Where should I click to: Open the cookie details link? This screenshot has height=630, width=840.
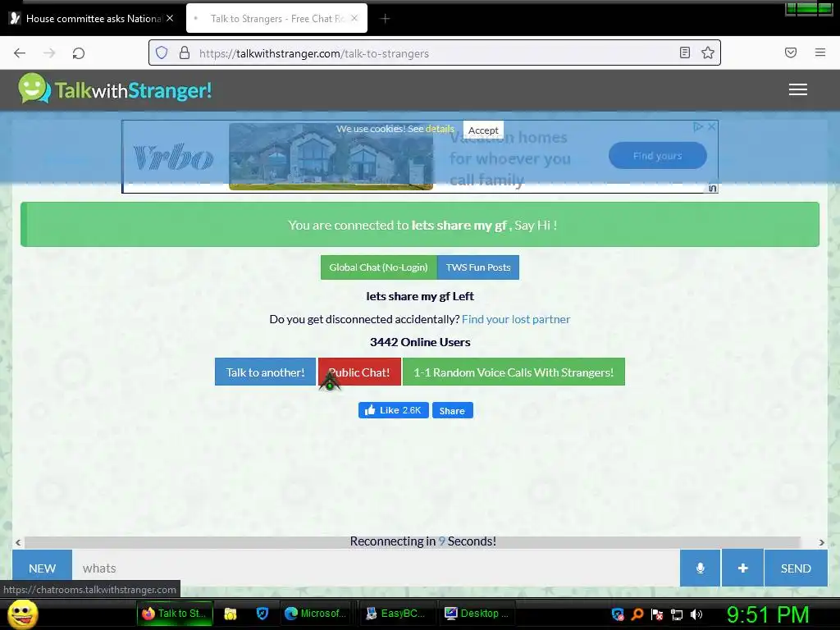440,129
